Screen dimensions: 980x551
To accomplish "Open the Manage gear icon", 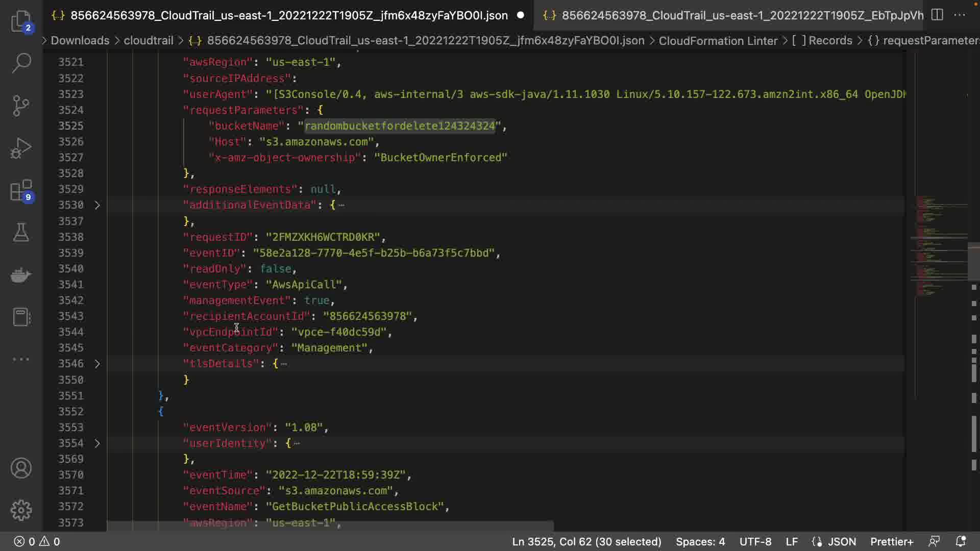I will [x=21, y=510].
